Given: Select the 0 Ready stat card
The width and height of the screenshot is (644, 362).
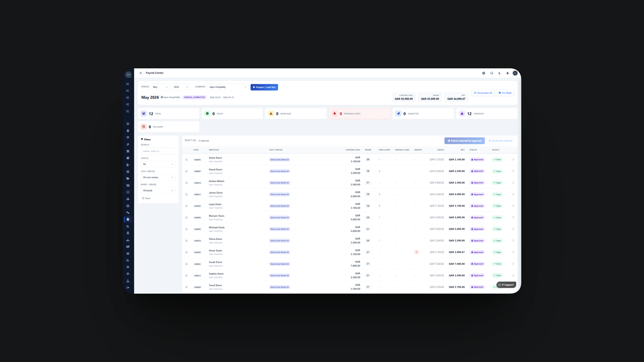Looking at the screenshot, I should 232,114.
